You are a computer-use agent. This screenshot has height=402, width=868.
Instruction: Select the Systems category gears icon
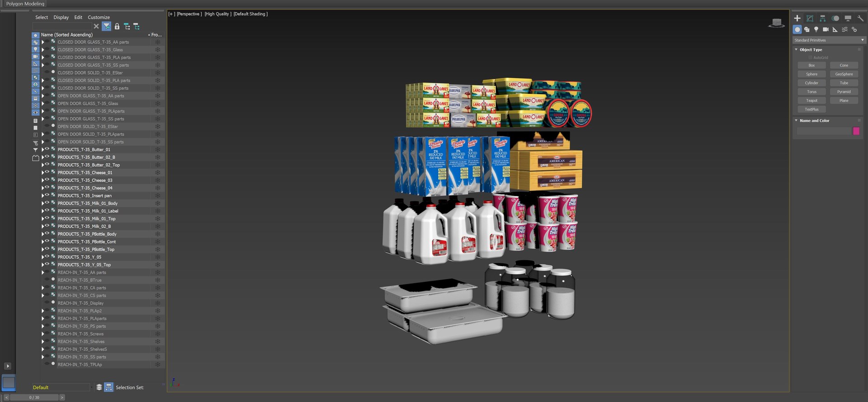854,29
